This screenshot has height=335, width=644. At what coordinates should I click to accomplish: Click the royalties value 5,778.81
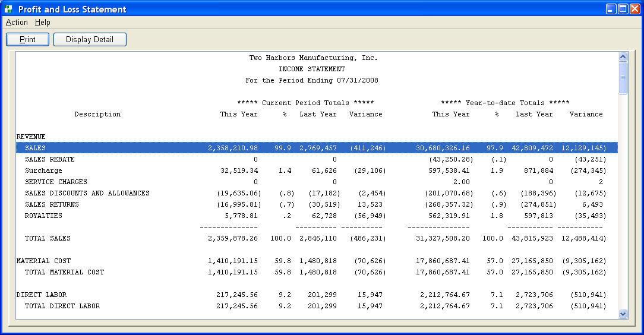(241, 216)
